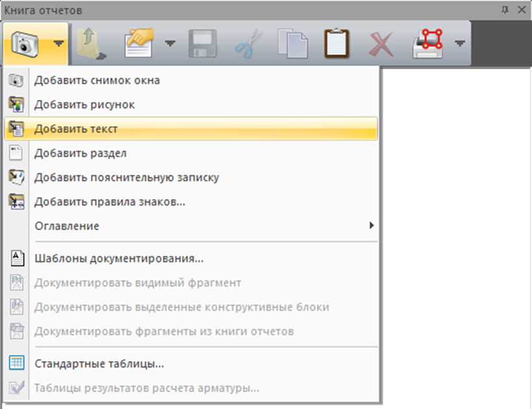This screenshot has height=409, width=532.
Task: Click Документировать фрагменты из книги отчетов
Action: [191, 331]
